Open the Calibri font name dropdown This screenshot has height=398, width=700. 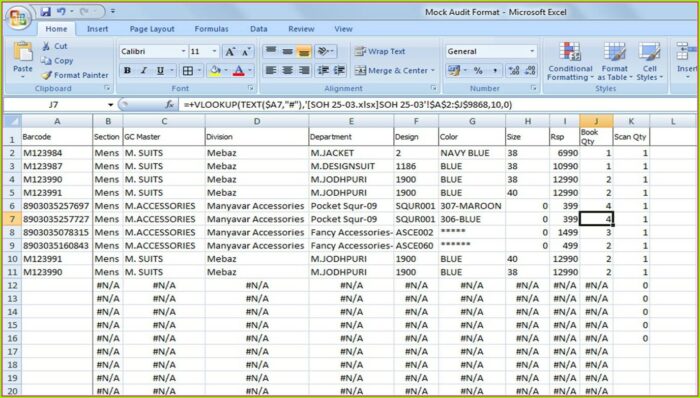click(x=183, y=52)
